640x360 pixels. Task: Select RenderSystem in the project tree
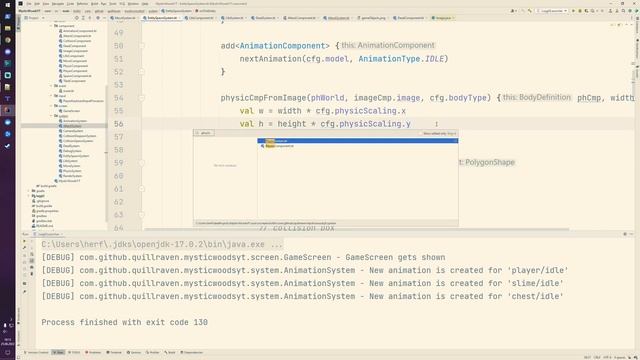click(70, 176)
